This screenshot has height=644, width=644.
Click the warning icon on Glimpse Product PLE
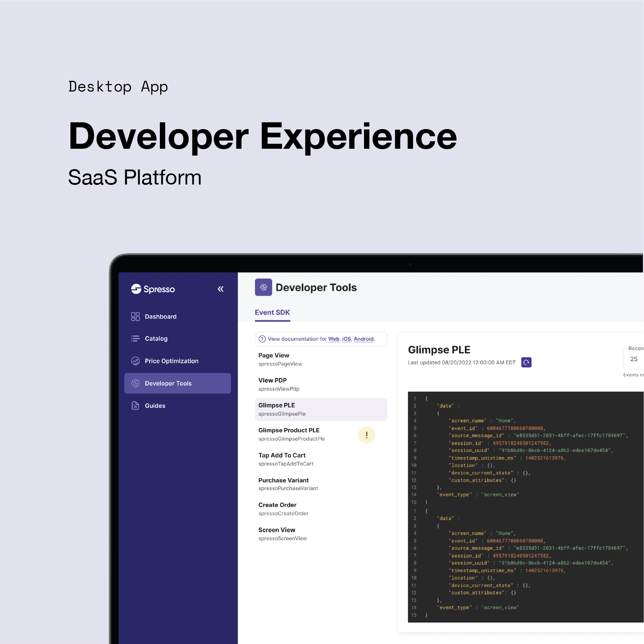coord(367,435)
